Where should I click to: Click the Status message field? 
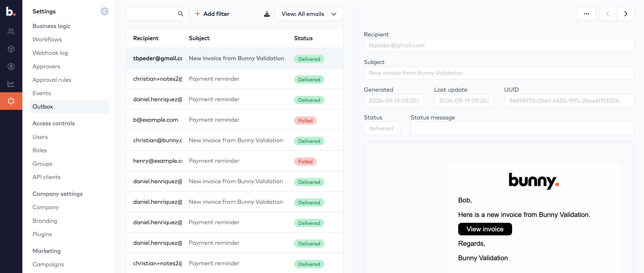pos(522,128)
